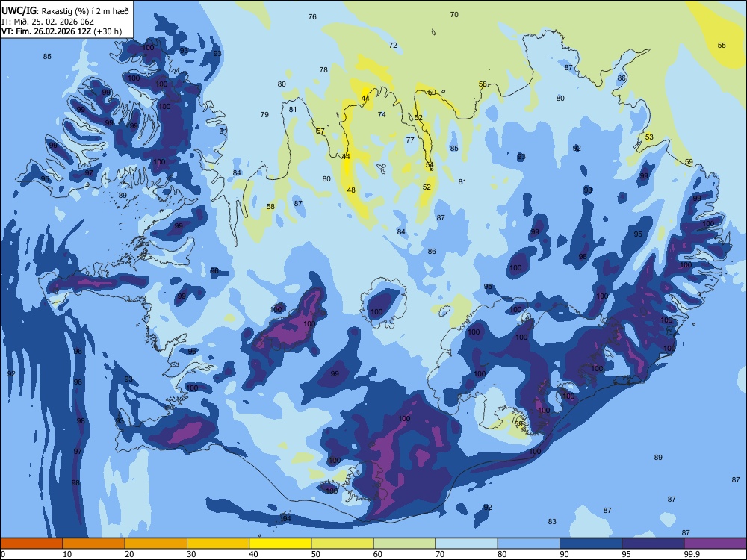Click the purple legend swatch above 99.9
Screen dimensions: 747x560
point(715,544)
